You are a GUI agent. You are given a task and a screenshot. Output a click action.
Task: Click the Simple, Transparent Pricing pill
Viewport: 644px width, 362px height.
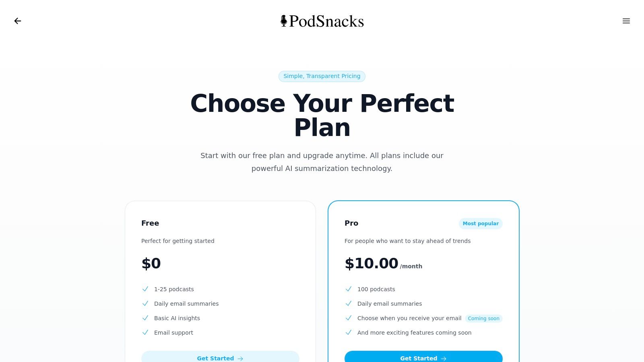[322, 76]
